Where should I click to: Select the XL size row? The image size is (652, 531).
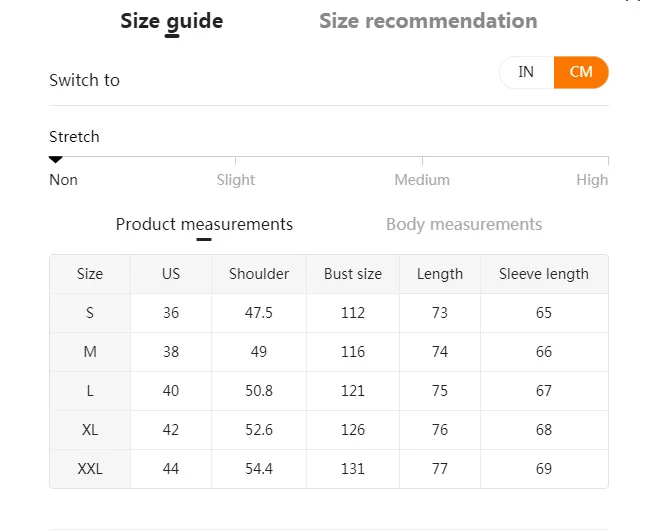point(90,430)
